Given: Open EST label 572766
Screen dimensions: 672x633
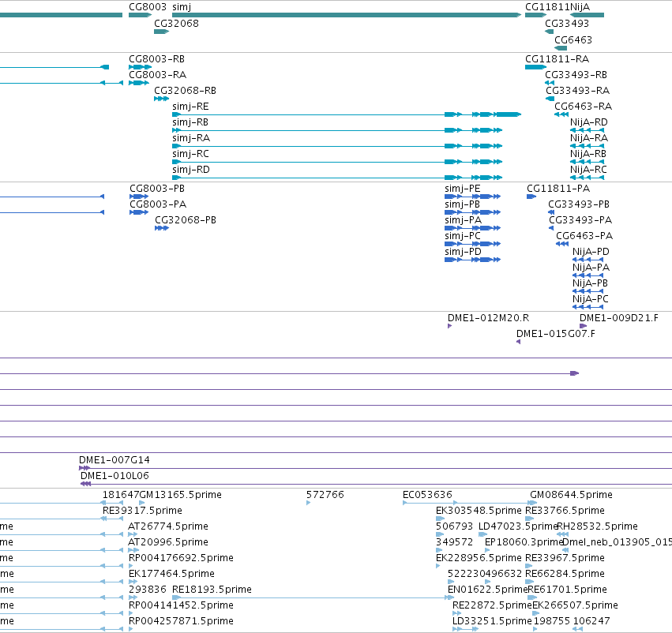Looking at the screenshot, I should click(325, 495).
